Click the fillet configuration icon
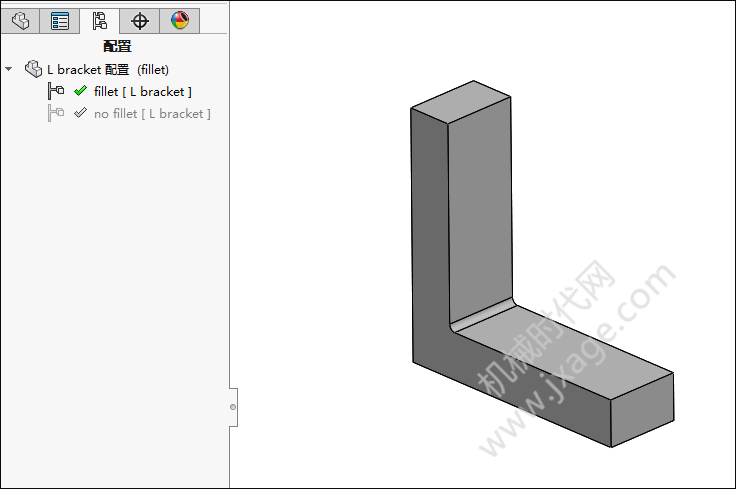 56,91
